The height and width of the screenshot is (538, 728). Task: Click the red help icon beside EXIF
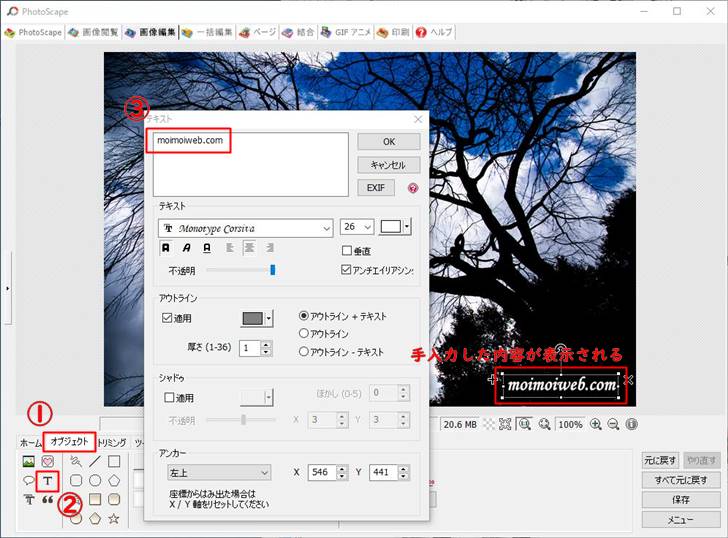click(x=412, y=188)
